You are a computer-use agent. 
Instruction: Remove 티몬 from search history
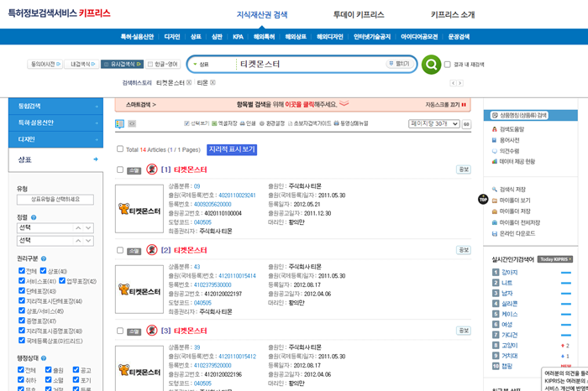click(x=213, y=83)
